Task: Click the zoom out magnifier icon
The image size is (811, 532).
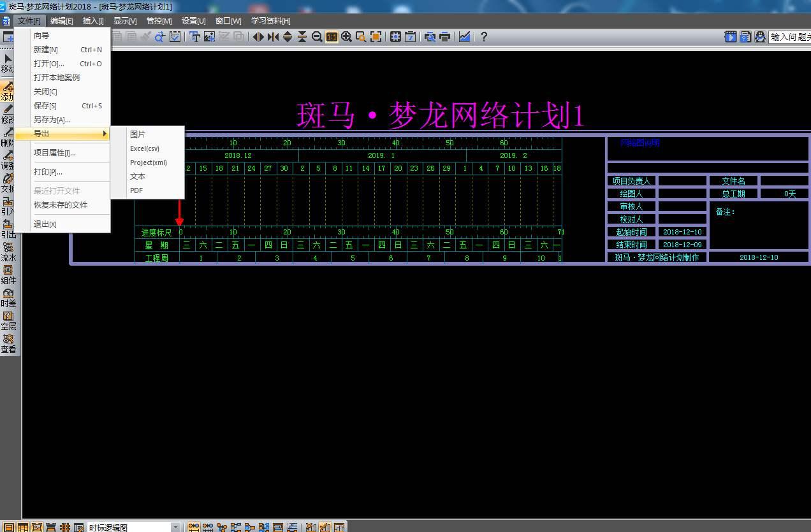Action: pyautogui.click(x=317, y=37)
